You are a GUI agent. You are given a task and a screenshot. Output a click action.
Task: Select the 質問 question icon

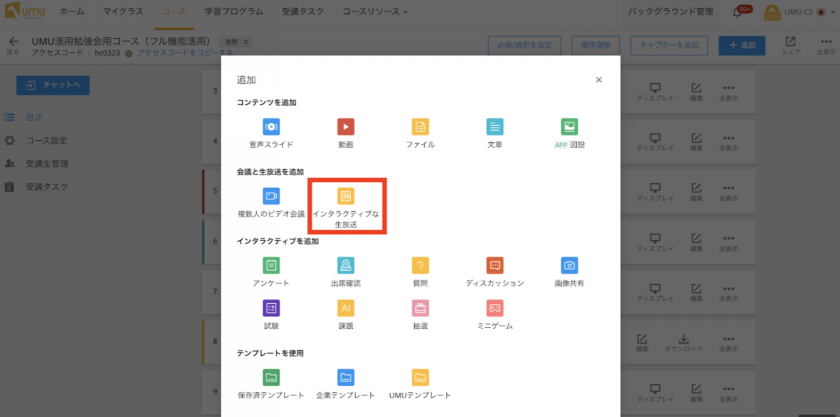420,265
